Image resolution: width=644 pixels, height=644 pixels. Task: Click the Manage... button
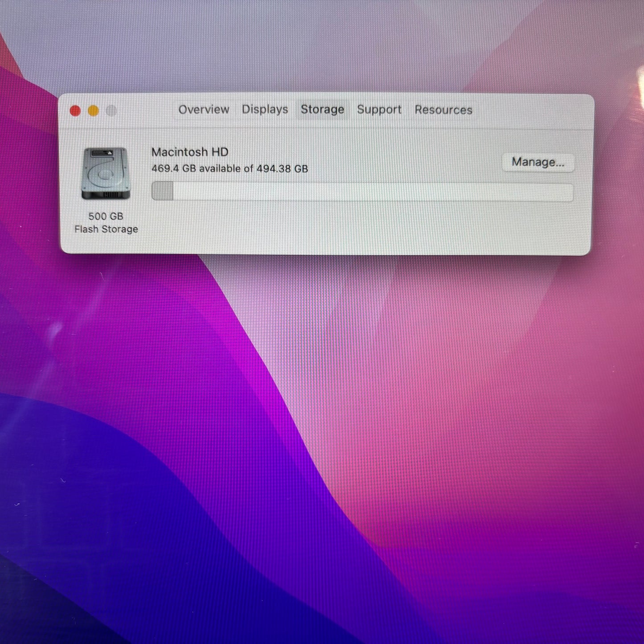[538, 162]
